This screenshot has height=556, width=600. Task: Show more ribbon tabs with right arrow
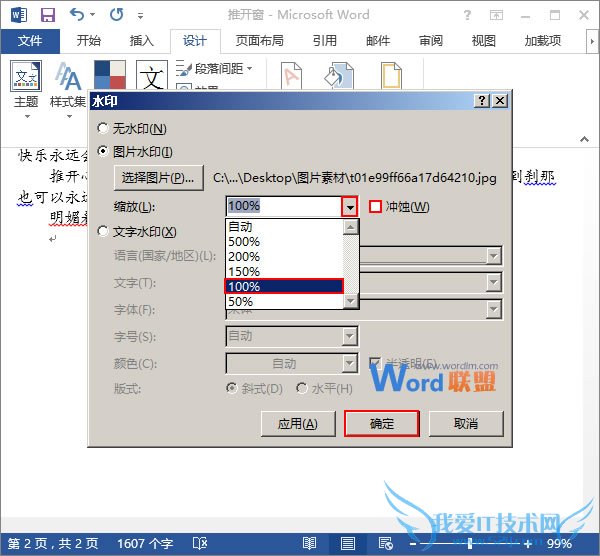(x=592, y=41)
